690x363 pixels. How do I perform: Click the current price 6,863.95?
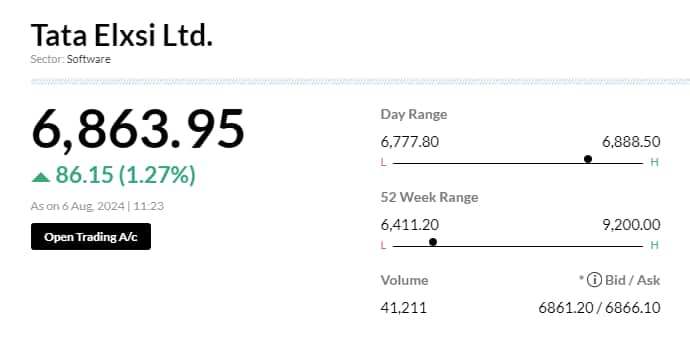click(138, 130)
